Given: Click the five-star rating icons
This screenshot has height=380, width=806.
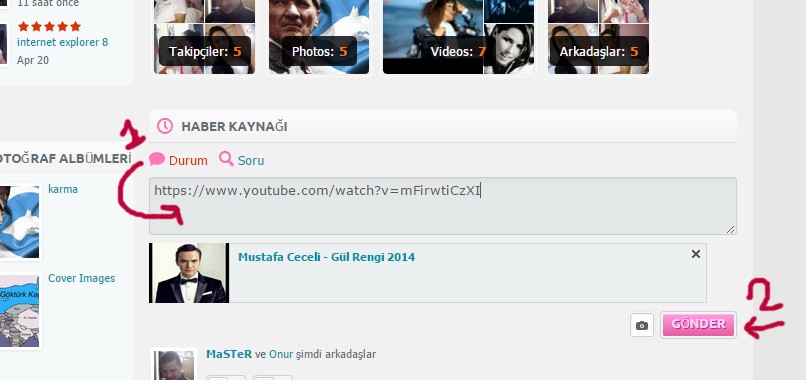Looking at the screenshot, I should (x=49, y=26).
